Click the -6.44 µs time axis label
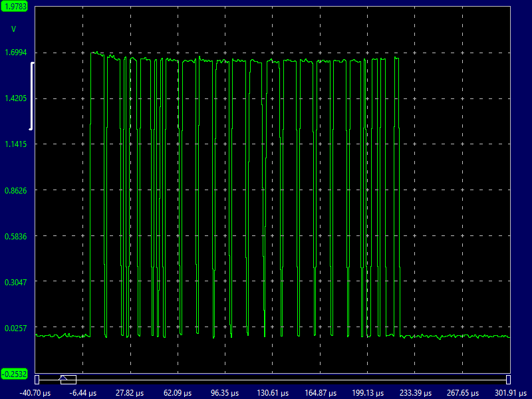Viewport: 532px width, 399px height. [83, 393]
